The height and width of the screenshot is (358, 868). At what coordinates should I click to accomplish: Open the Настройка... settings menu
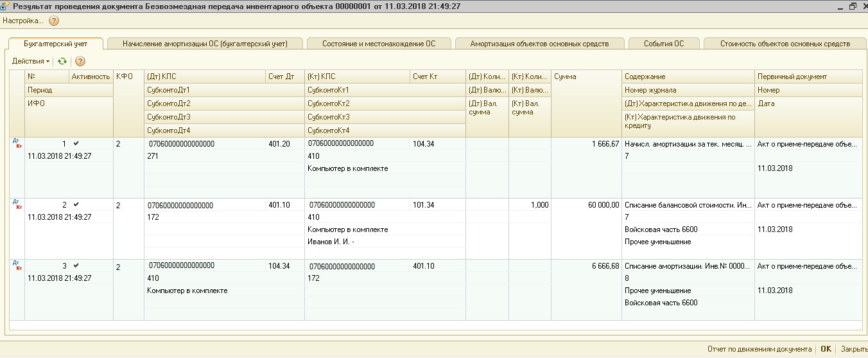pyautogui.click(x=23, y=21)
